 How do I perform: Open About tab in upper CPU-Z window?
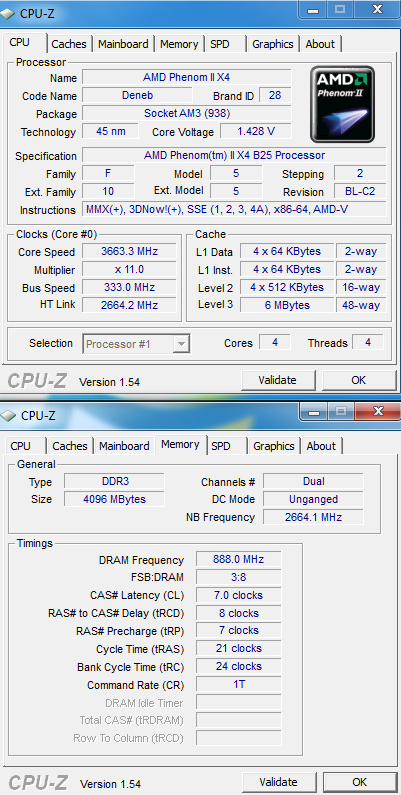tap(320, 44)
